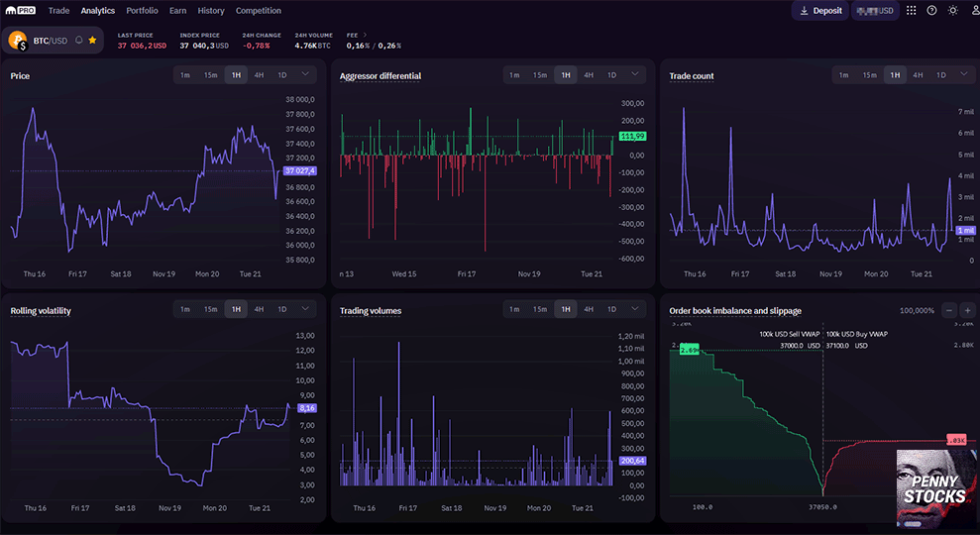This screenshot has width=980, height=535.
Task: Zoom out the order book chart with minus
Action: (x=949, y=310)
